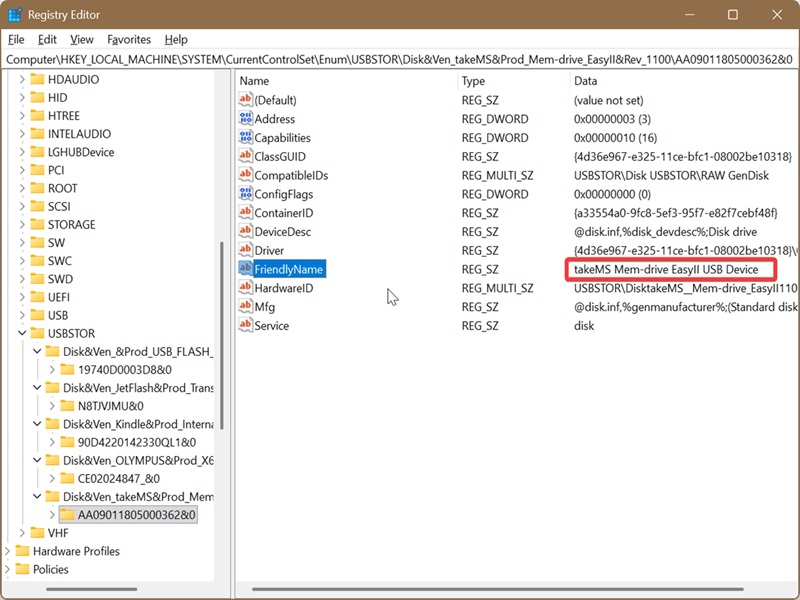The height and width of the screenshot is (600, 800).
Task: Click the icon beside the Driver value
Action: coord(245,251)
